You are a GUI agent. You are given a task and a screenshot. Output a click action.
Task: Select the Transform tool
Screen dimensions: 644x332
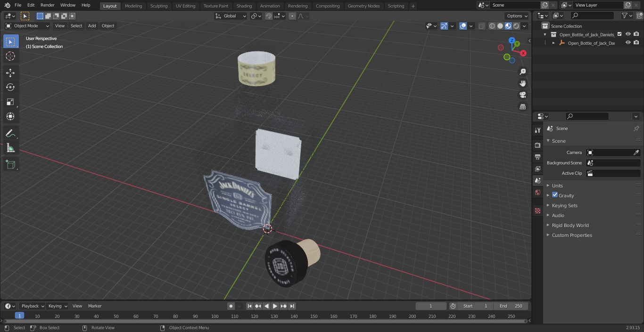click(10, 116)
